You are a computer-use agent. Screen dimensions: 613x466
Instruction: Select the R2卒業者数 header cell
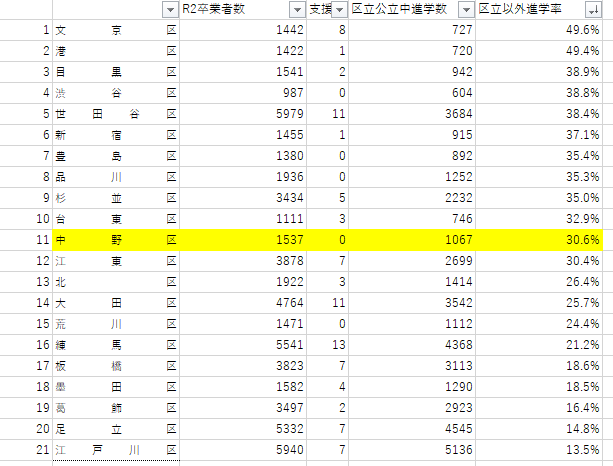pyautogui.click(x=243, y=9)
